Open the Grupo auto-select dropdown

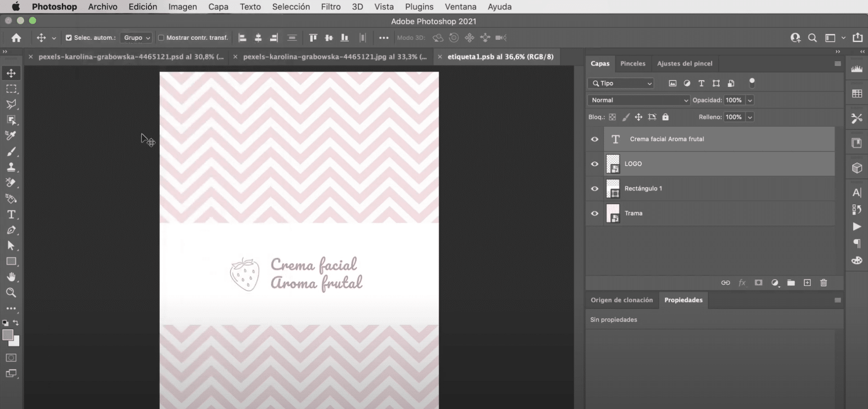coord(136,38)
